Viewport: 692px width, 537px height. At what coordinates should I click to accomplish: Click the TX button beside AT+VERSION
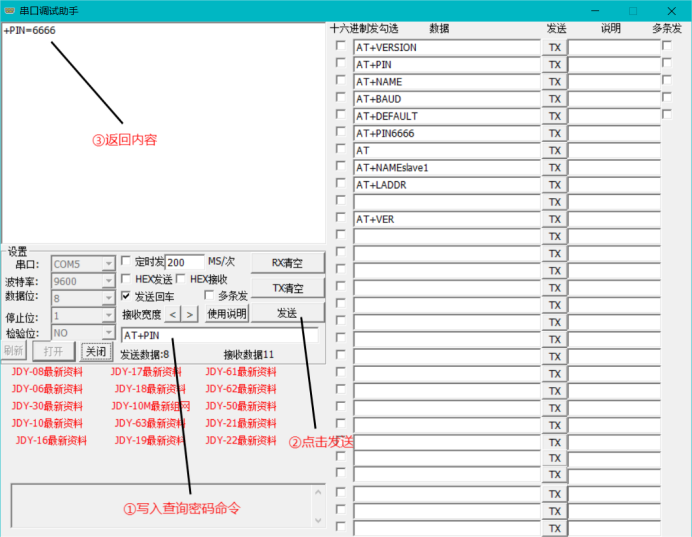(x=554, y=47)
